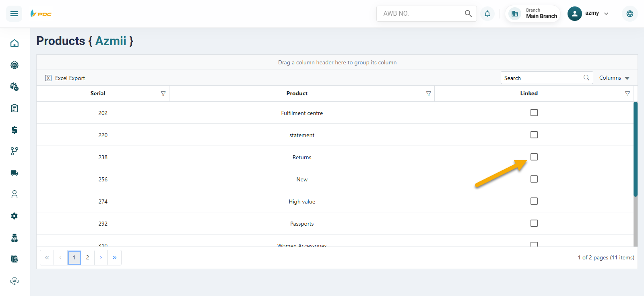Enable Linked checkbox for High value
Viewport: 644px width, 296px height.
[534, 201]
